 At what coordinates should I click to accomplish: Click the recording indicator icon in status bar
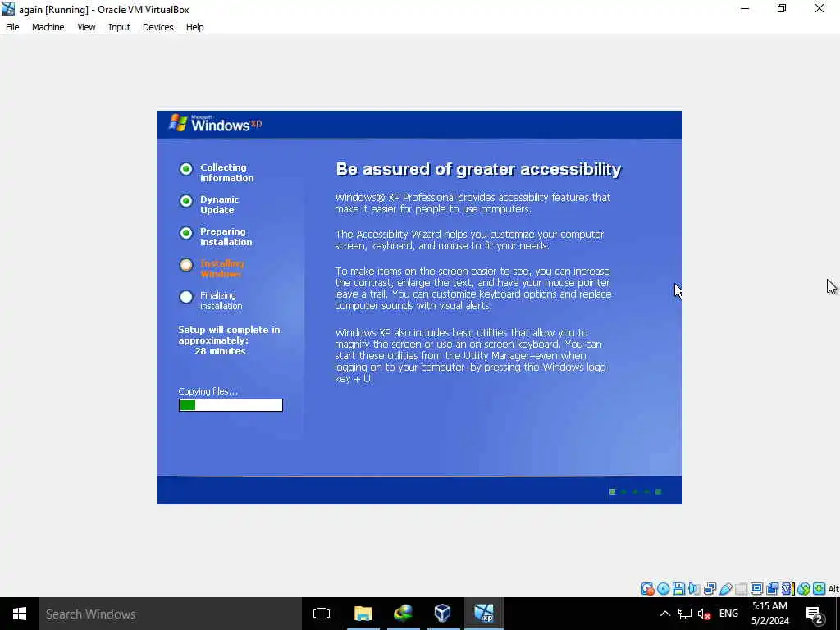tap(772, 589)
